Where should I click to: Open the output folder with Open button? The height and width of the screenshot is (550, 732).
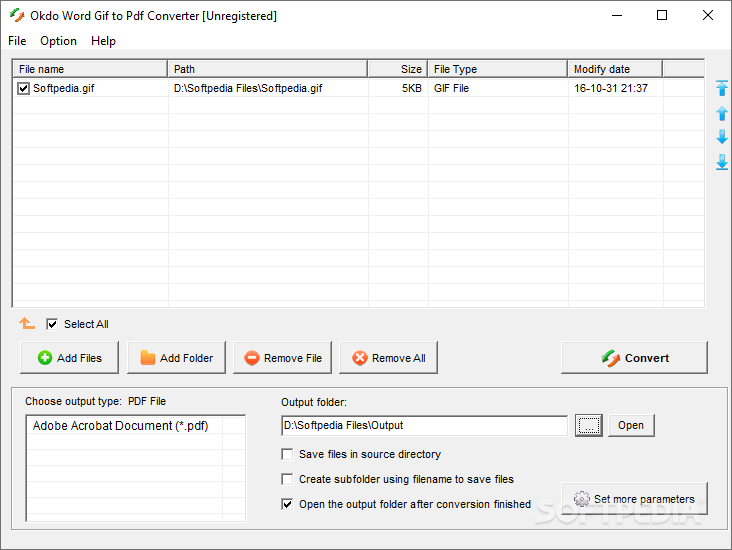pos(631,425)
